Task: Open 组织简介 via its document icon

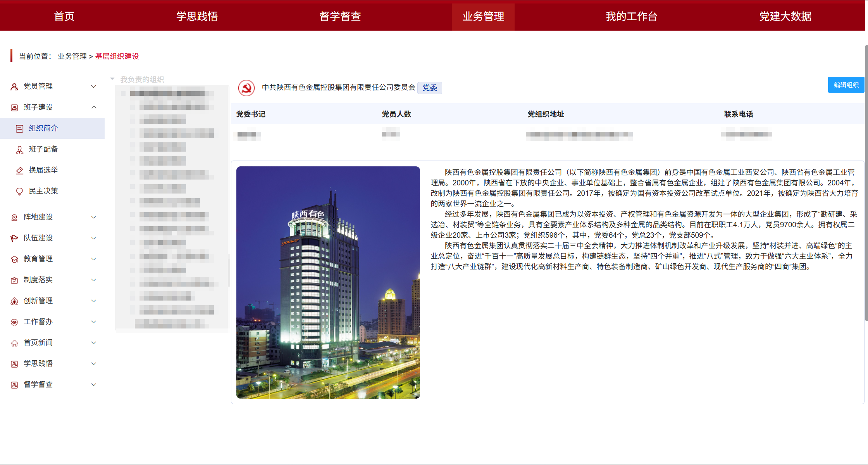Action: tap(19, 128)
